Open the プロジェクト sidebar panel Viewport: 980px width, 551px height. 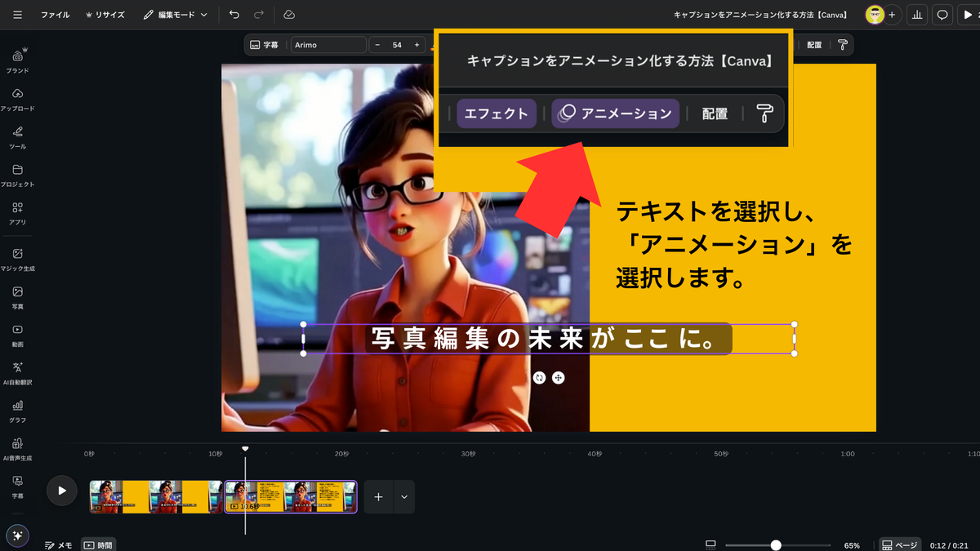coord(18,176)
